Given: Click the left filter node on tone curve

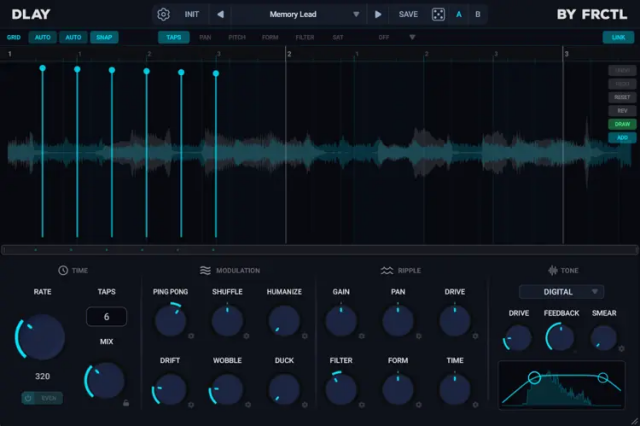Looking at the screenshot, I should (x=534, y=377).
